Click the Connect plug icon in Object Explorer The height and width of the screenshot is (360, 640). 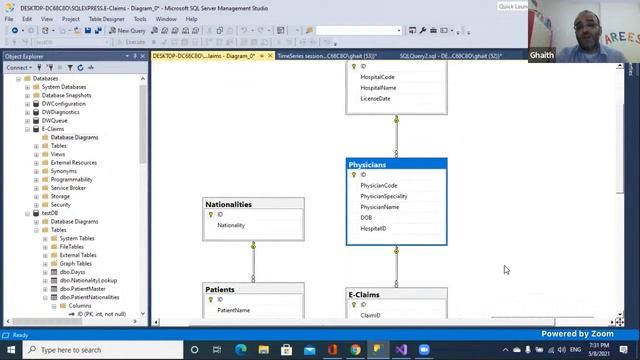coord(40,68)
